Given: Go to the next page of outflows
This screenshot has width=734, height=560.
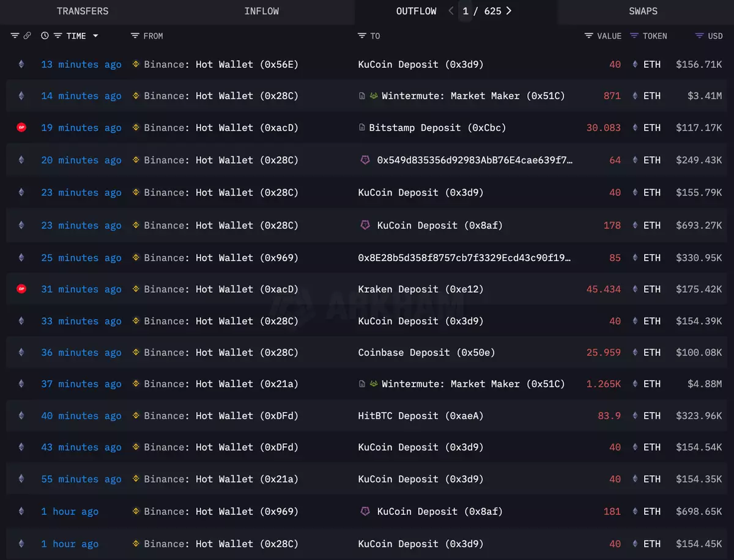Looking at the screenshot, I should tap(509, 11).
